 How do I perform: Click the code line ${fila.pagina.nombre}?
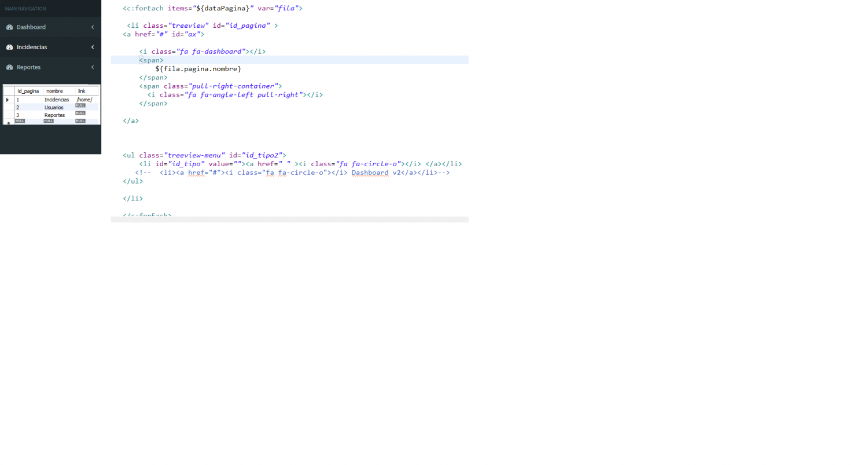[198, 69]
